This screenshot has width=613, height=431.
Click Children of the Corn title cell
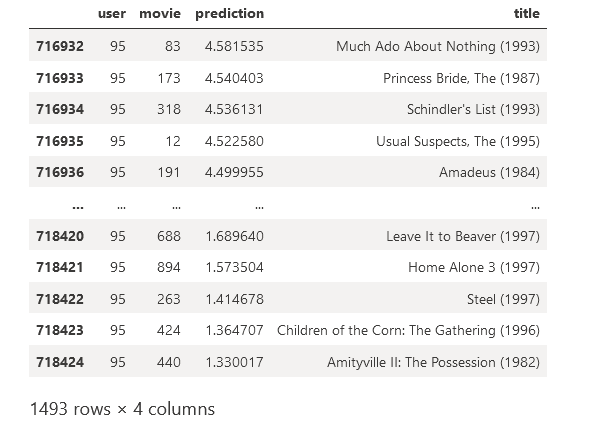[x=408, y=330]
